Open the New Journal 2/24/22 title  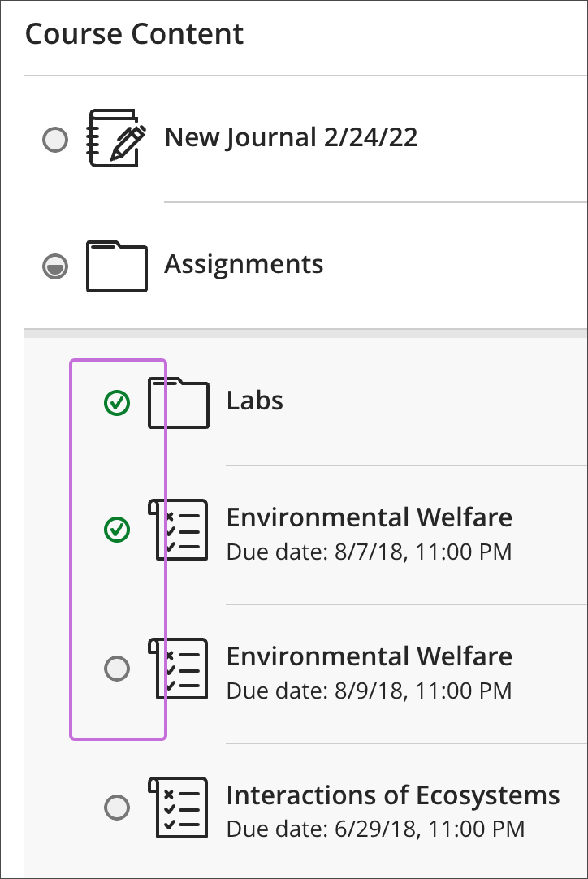point(291,137)
